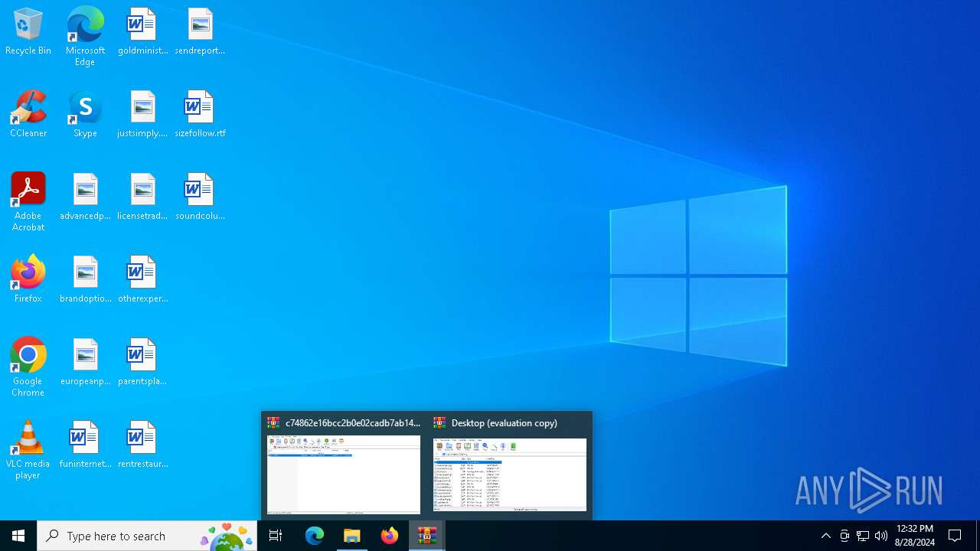
Task: Select the soundcolu Word document
Action: coord(200,197)
